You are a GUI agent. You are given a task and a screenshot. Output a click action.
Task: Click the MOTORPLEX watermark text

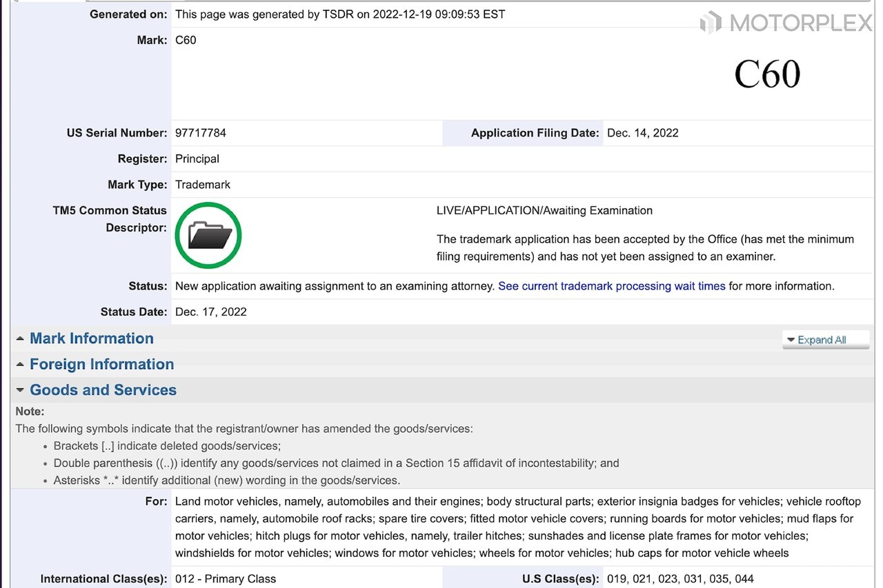[x=801, y=23]
